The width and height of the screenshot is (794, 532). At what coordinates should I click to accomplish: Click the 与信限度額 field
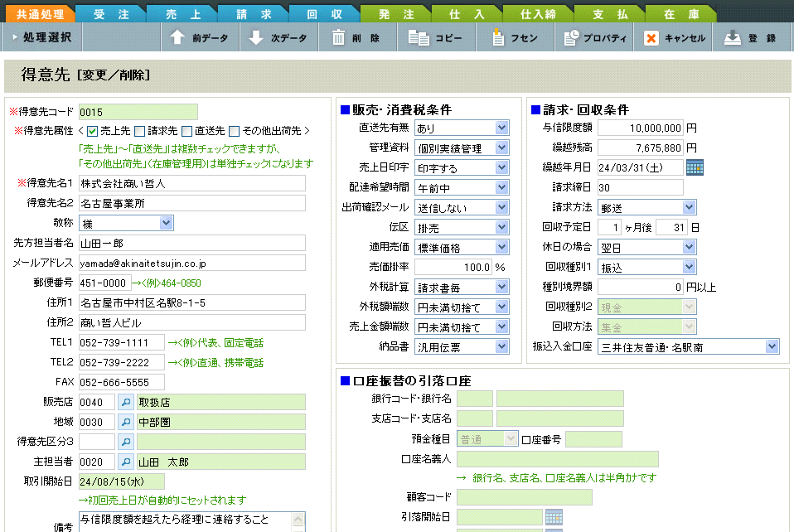[641, 128]
